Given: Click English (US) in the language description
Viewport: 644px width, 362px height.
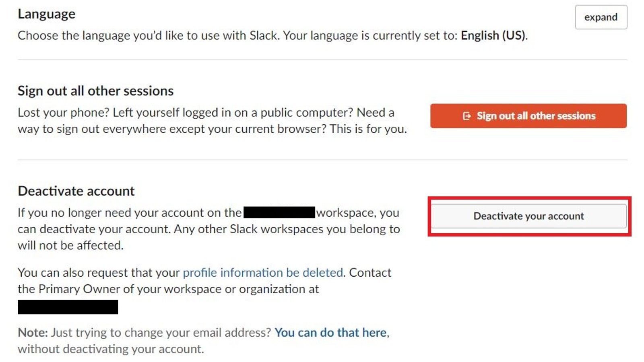Looking at the screenshot, I should (493, 35).
